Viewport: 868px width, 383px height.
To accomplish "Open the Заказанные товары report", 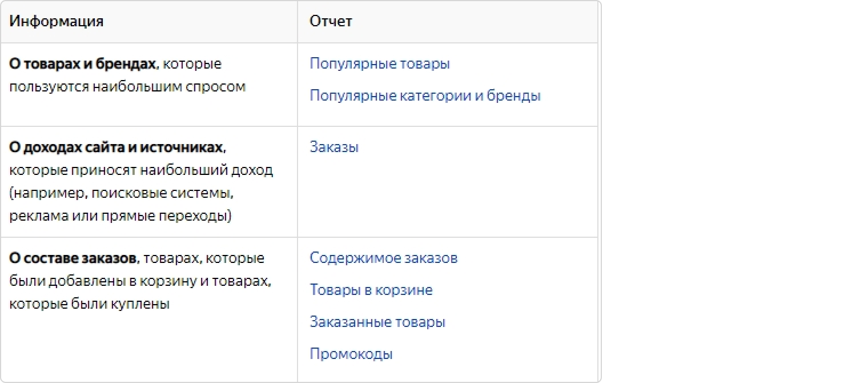I will point(377,322).
